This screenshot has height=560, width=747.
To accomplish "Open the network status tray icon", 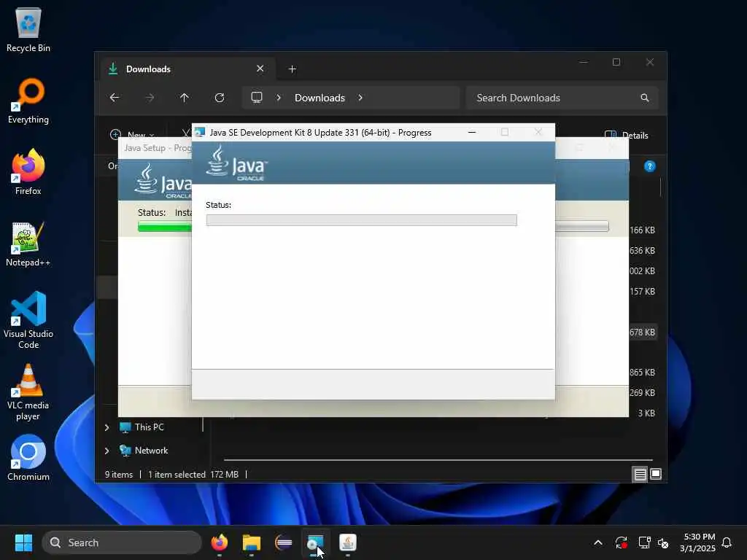I will [x=644, y=542].
